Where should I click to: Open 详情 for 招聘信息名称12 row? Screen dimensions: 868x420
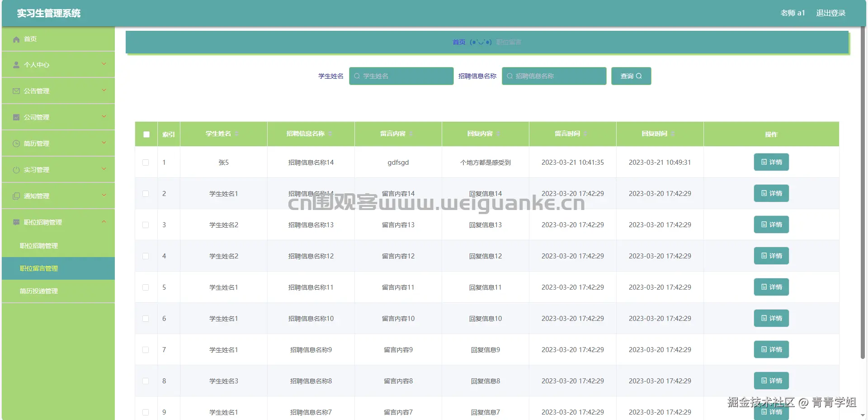(x=771, y=256)
